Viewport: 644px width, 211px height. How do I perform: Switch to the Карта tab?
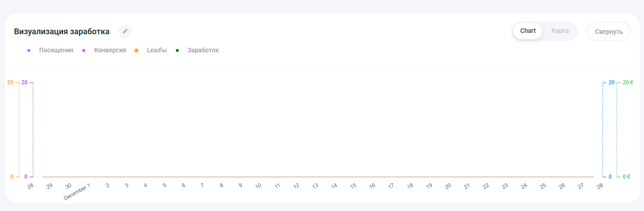point(560,31)
